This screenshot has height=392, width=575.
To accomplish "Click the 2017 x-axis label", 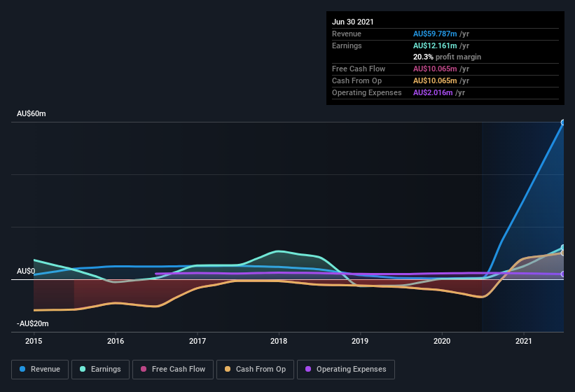I will pyautogui.click(x=198, y=341).
